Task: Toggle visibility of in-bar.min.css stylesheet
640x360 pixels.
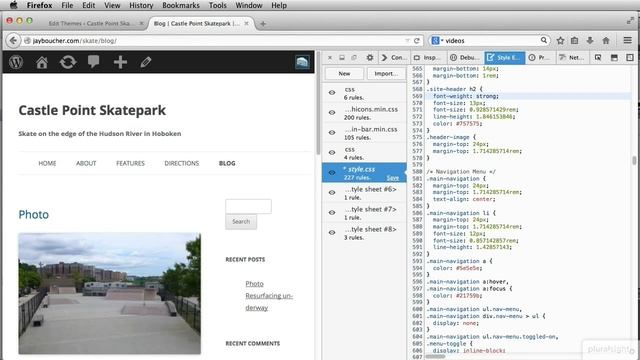Action: 332,133
